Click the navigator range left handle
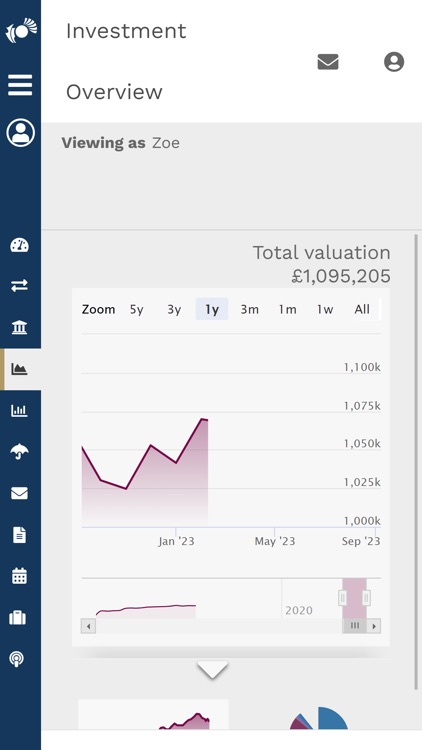The height and width of the screenshot is (750, 422). click(x=343, y=598)
